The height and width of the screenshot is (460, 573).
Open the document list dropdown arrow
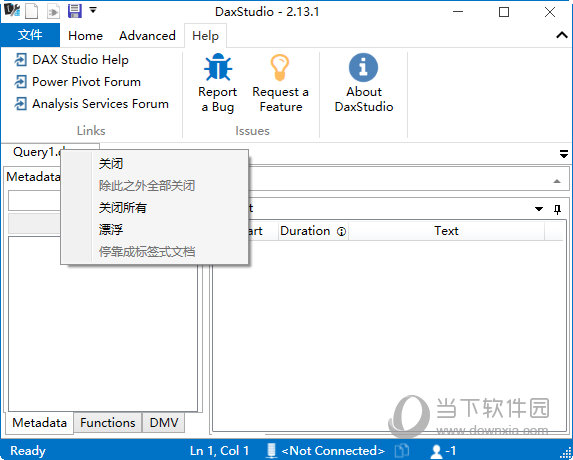click(564, 154)
